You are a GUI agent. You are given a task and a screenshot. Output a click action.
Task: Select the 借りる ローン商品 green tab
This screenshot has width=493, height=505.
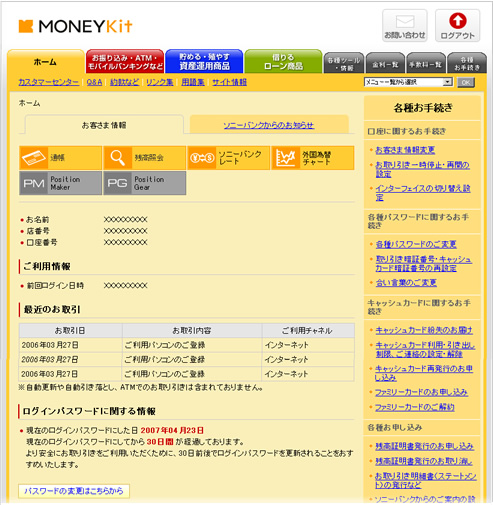click(x=283, y=61)
